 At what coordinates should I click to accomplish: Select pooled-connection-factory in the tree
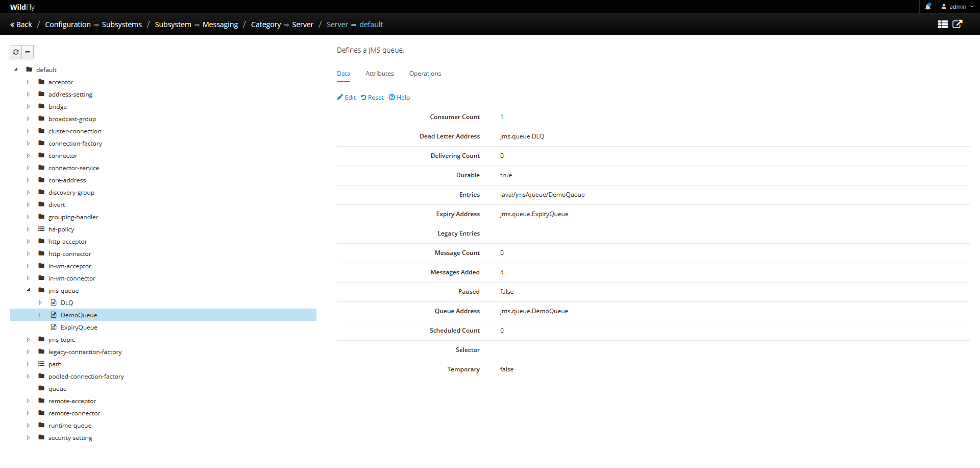[86, 377]
